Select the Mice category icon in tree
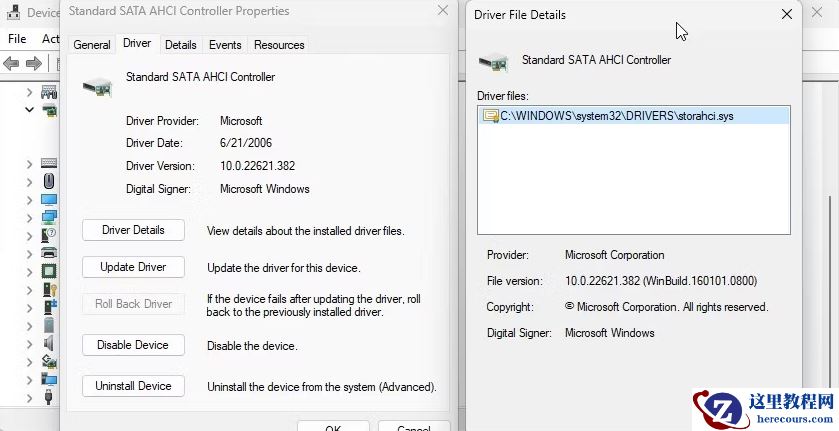The width and height of the screenshot is (839, 431). pyautogui.click(x=49, y=182)
